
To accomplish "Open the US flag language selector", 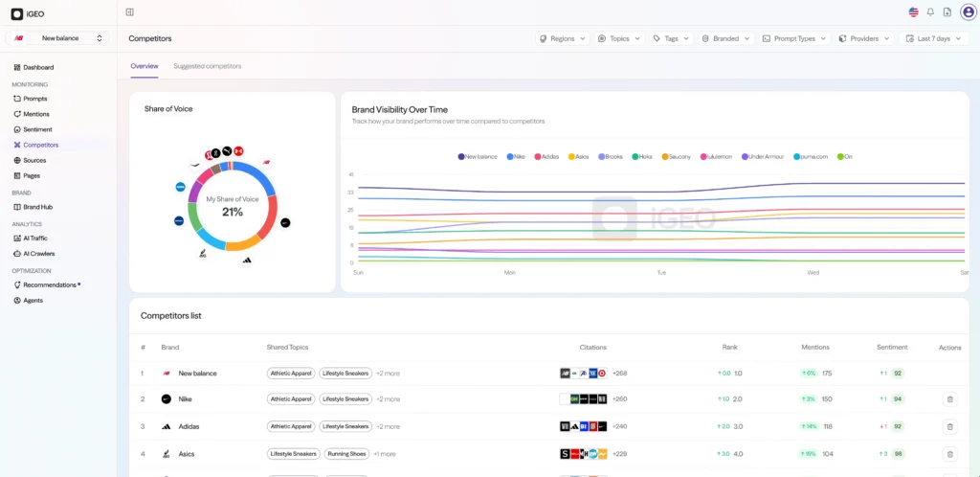I will click(913, 11).
